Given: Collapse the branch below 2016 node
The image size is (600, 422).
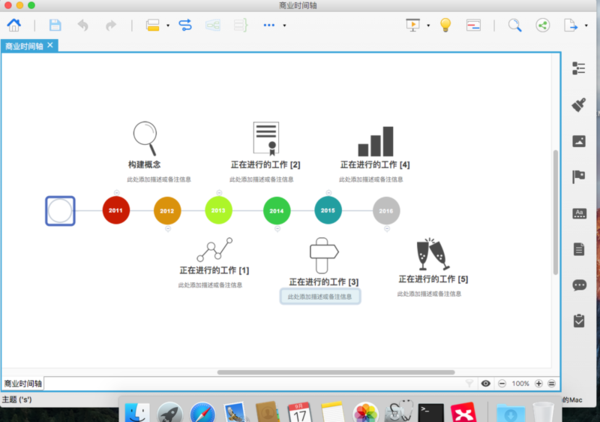Looking at the screenshot, I should [x=387, y=229].
